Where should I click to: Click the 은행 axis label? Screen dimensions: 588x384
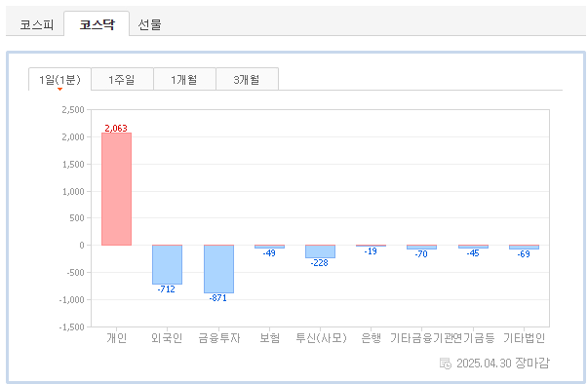click(x=371, y=338)
